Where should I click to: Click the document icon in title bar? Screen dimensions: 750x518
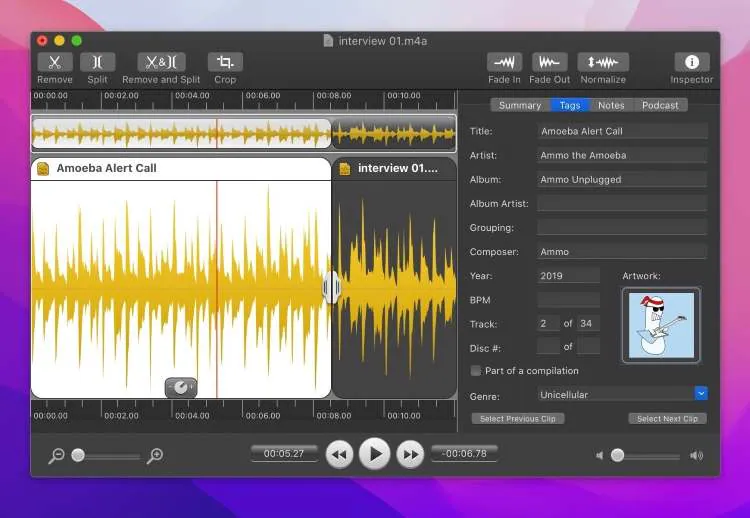(x=328, y=41)
